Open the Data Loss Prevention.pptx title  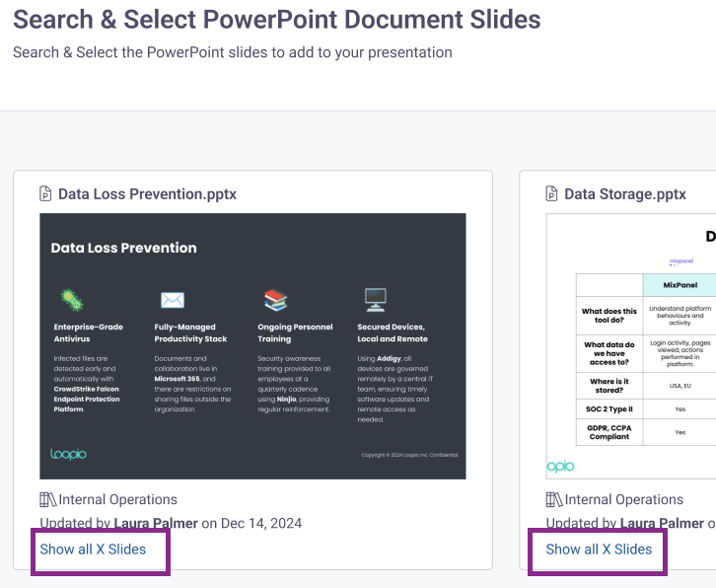coord(147,194)
